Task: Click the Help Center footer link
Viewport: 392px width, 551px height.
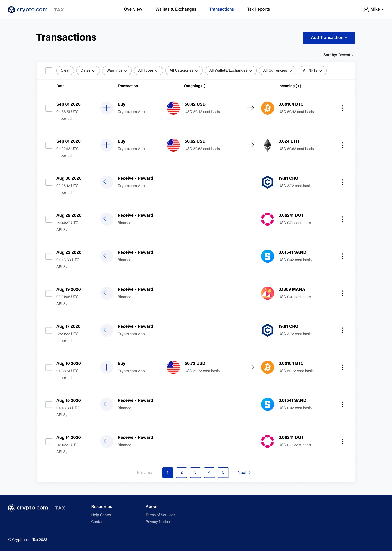Action: pyautogui.click(x=101, y=515)
